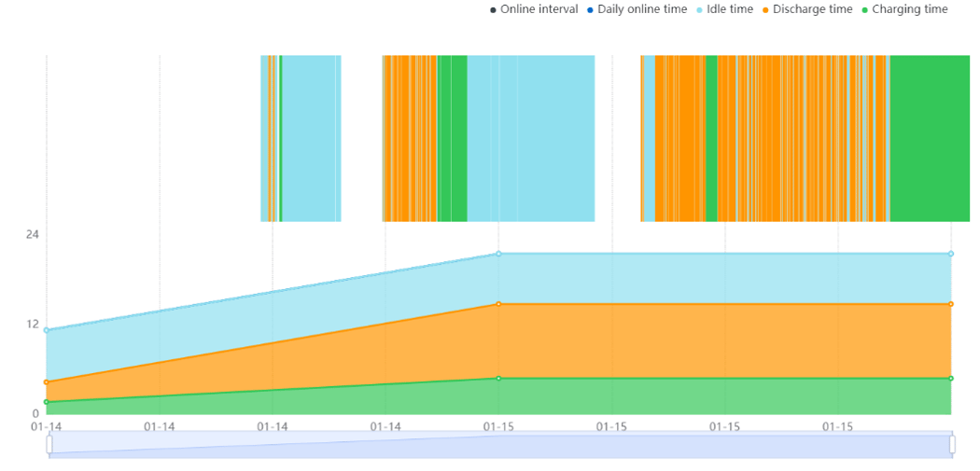Click the dark Online interval legend dot
Image resolution: width=980 pixels, height=471 pixels.
click(493, 10)
